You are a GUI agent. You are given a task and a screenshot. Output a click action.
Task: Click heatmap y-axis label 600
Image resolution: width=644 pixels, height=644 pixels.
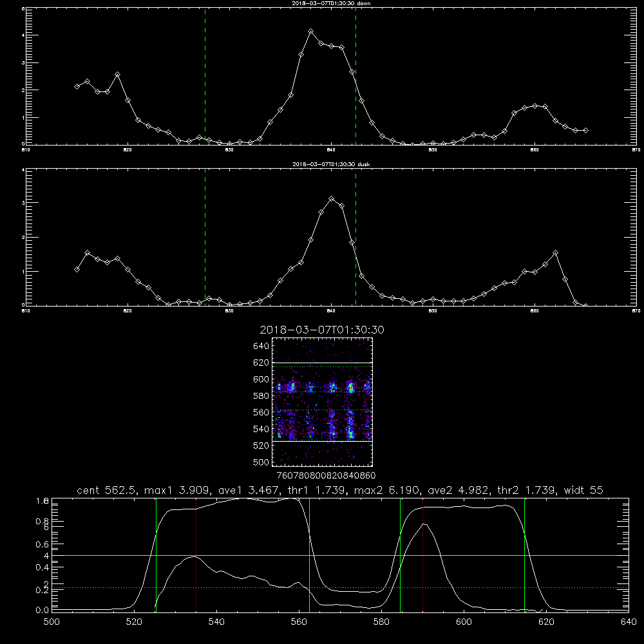click(x=261, y=379)
